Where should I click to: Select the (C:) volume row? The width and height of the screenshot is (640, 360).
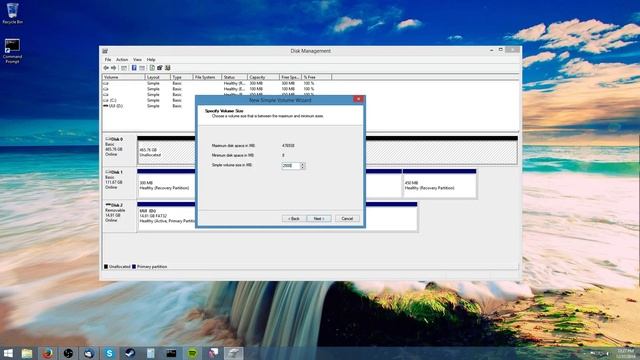[149, 100]
